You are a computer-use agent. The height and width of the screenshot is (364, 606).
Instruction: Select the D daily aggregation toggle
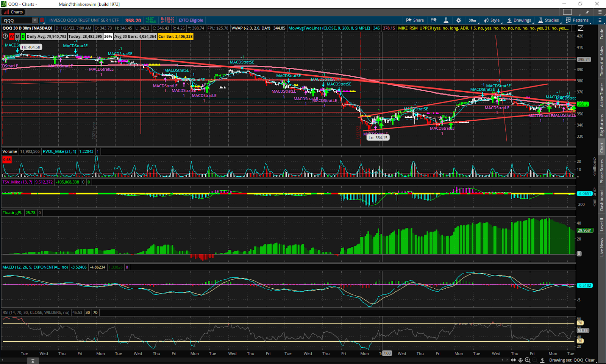tap(22, 36)
